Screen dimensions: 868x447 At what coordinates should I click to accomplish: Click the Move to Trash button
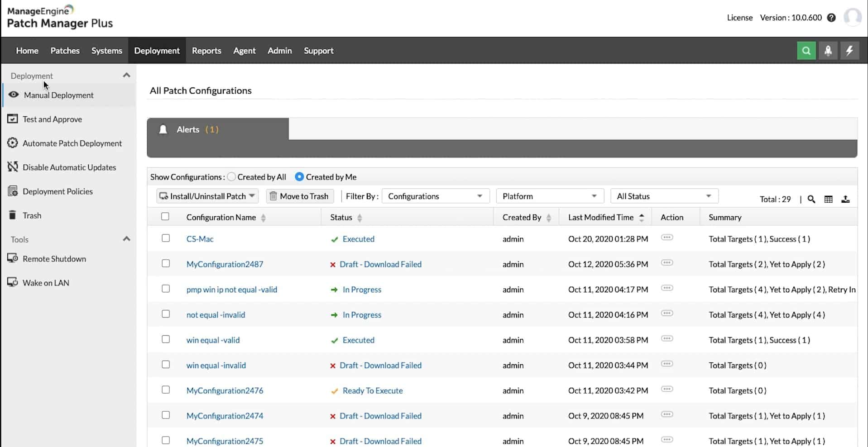point(300,196)
